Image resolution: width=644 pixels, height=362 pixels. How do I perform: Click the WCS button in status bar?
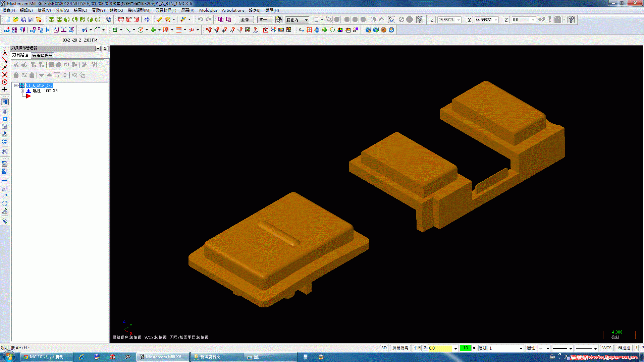(606, 348)
